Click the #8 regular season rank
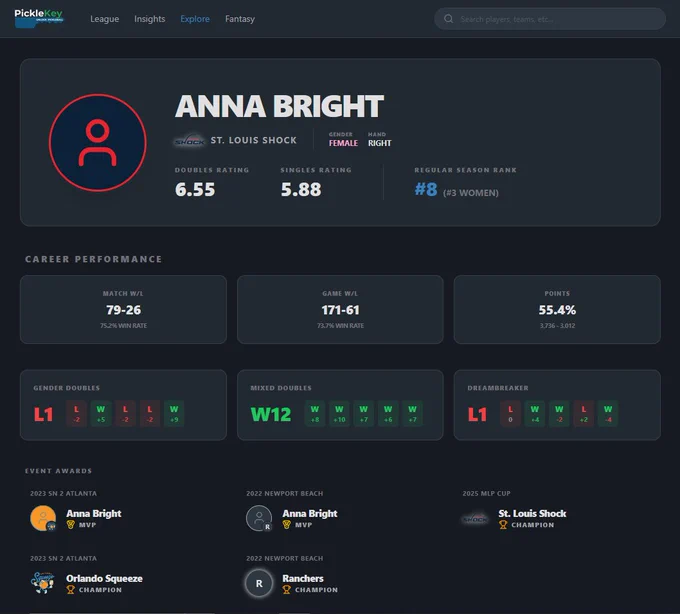The image size is (680, 614). (x=426, y=189)
